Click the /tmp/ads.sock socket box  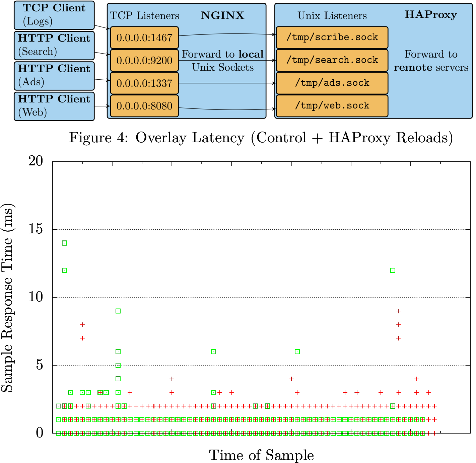(332, 83)
